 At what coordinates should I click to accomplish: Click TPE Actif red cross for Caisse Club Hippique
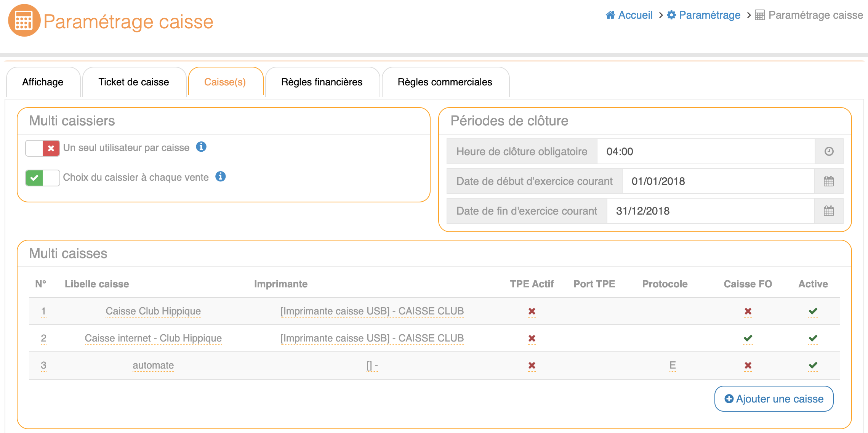(x=532, y=311)
